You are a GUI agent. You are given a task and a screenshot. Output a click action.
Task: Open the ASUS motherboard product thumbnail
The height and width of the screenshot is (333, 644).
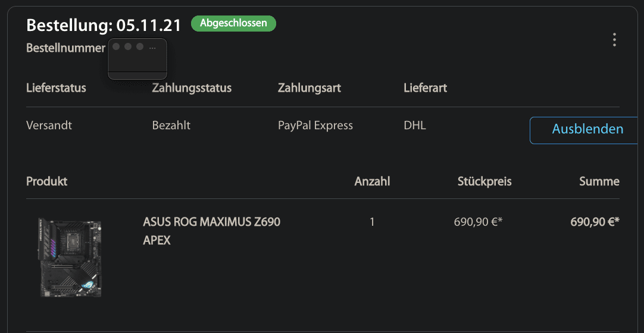[70, 257]
